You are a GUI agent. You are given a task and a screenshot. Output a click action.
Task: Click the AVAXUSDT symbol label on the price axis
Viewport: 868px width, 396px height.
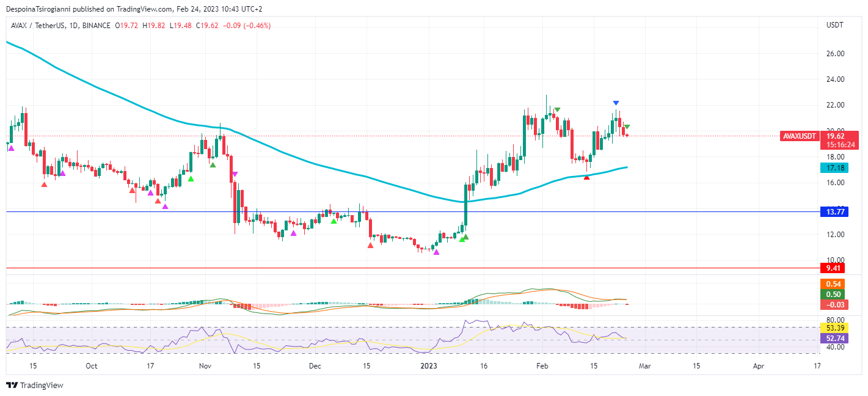pyautogui.click(x=799, y=136)
